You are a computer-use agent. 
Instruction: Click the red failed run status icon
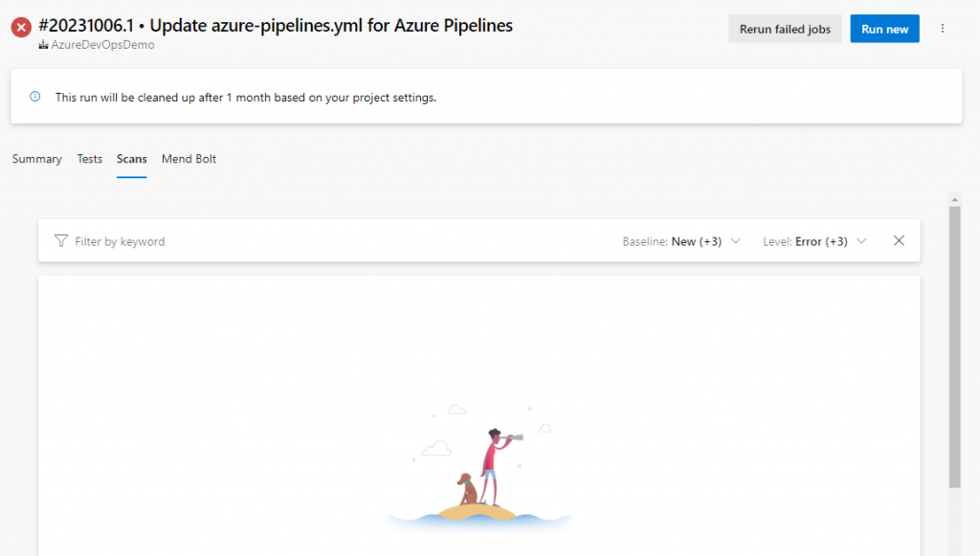21,28
